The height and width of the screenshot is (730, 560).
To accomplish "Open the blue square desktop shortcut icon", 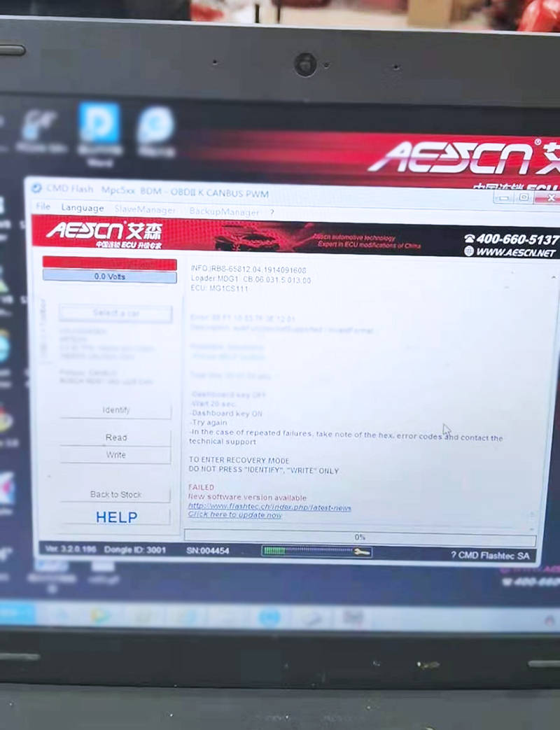I will point(99,125).
